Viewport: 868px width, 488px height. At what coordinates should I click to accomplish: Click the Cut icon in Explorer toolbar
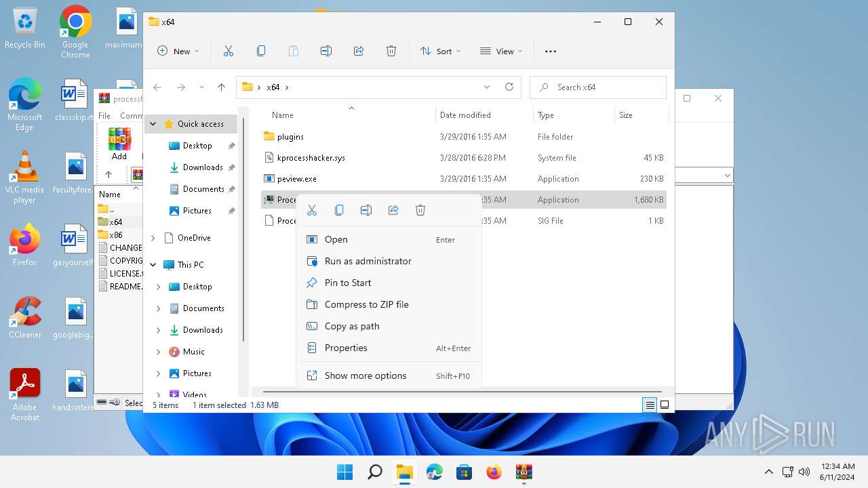pos(229,51)
